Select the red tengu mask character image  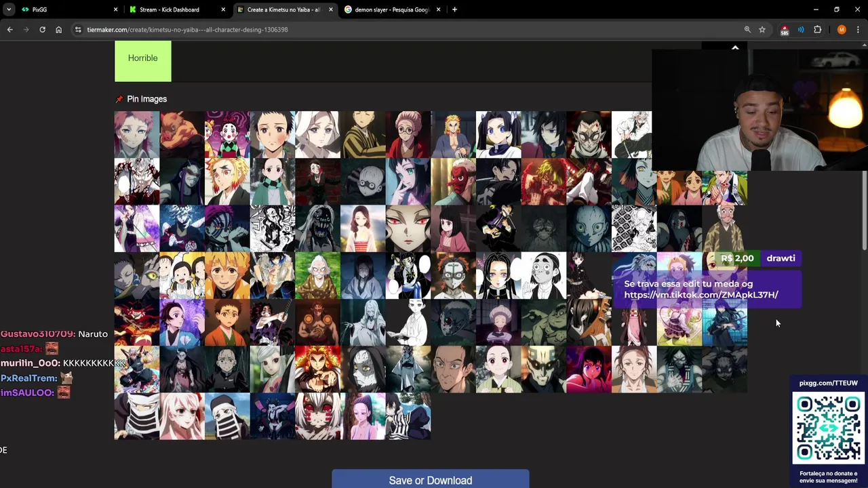click(453, 182)
